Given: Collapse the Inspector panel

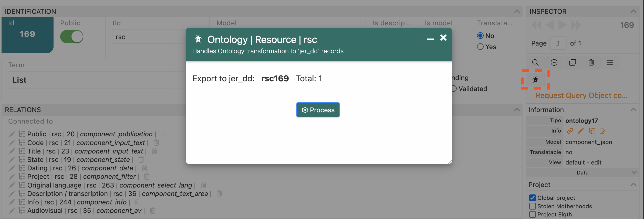Looking at the screenshot, I should point(633,12).
